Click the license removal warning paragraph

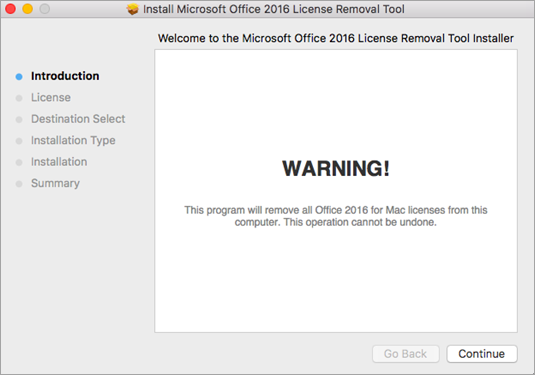pyautogui.click(x=336, y=216)
